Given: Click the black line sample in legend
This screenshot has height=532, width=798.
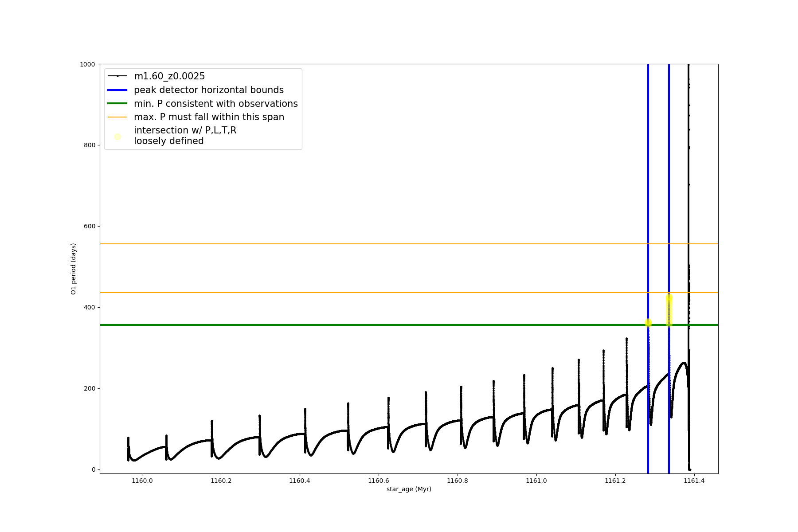Looking at the screenshot, I should [117, 76].
